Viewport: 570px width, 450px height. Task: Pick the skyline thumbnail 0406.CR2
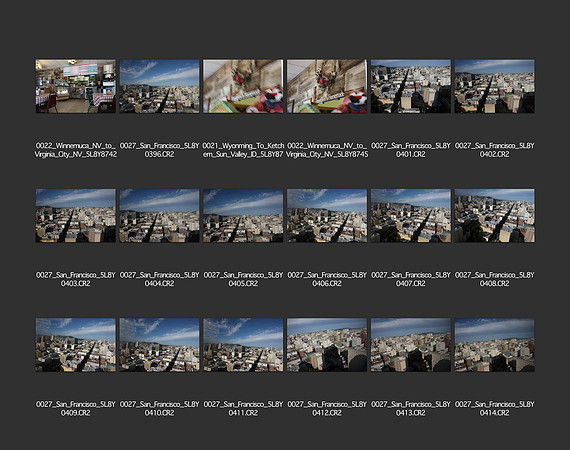tap(327, 216)
